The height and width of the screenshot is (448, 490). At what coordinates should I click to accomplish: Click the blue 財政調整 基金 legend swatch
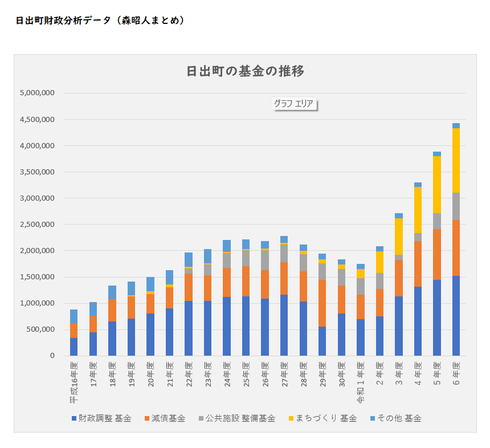click(74, 419)
